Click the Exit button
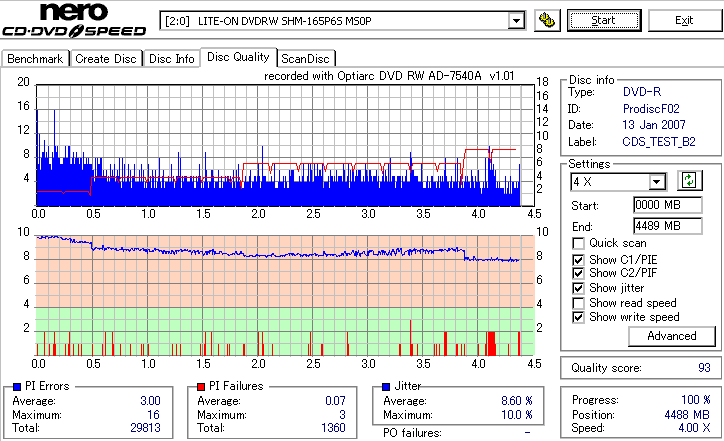Image resolution: width=724 pixels, height=441 pixels. 684,20
